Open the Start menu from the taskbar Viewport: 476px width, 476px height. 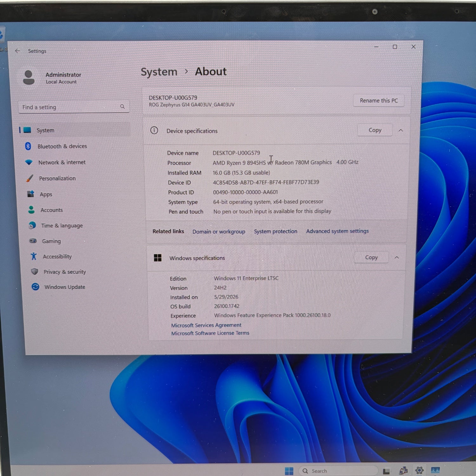pos(289,471)
